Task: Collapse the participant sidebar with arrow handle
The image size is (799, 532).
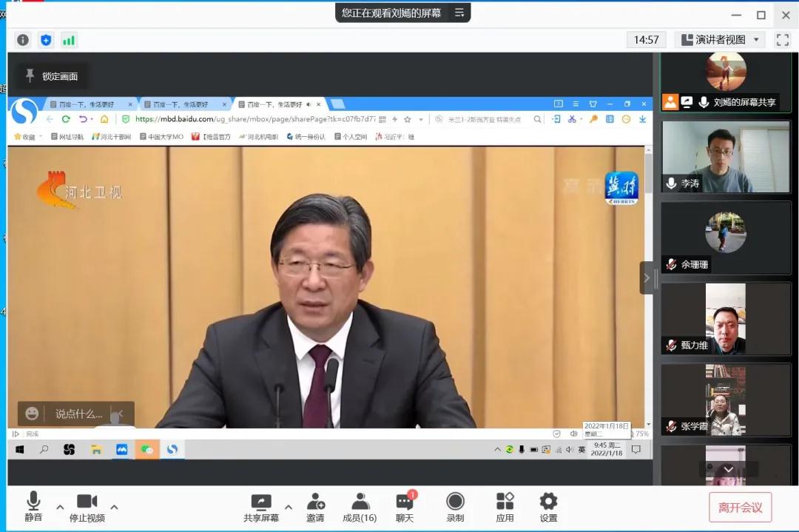Action: (647, 277)
